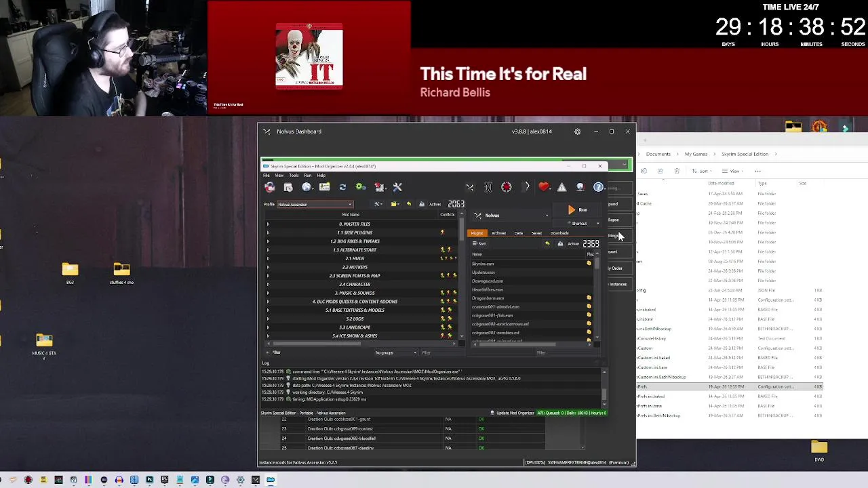Open the yellow folder dropdown above mod list

(395, 204)
